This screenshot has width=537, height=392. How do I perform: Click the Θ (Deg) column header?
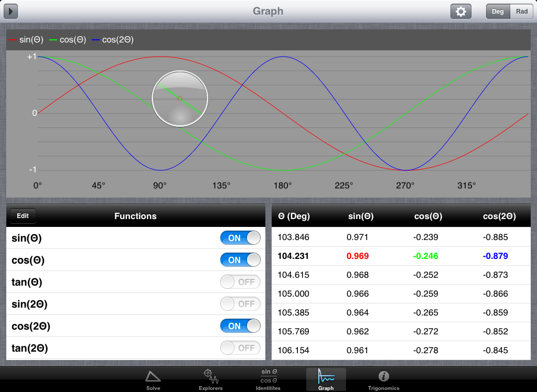coord(294,216)
